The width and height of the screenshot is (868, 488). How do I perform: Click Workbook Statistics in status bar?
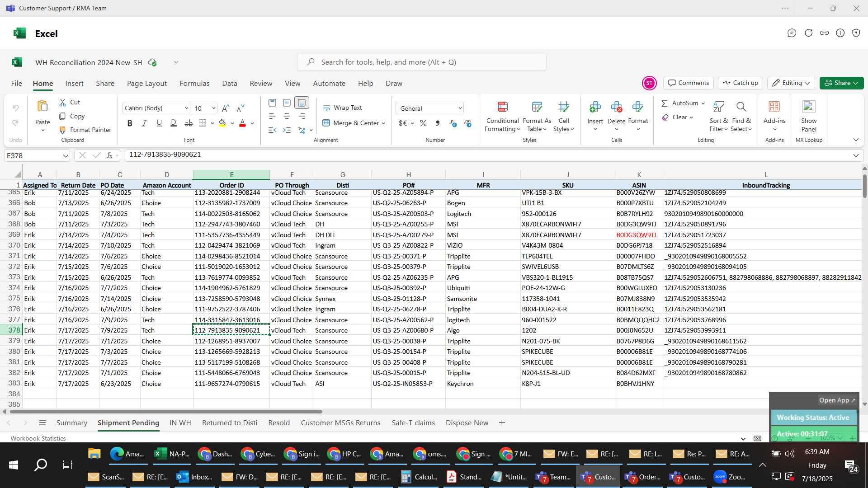[38, 438]
